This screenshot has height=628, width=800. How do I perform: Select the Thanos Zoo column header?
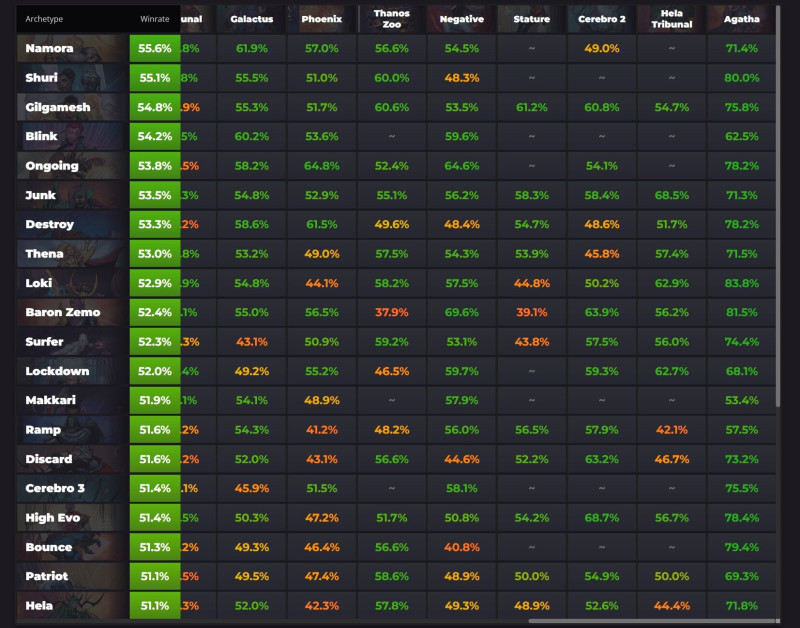[391, 19]
